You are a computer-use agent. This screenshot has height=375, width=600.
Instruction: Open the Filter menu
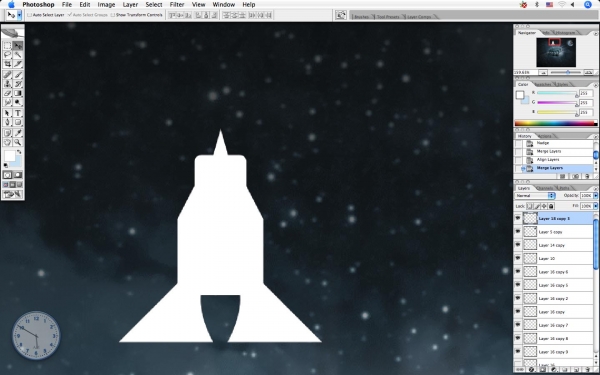177,5
